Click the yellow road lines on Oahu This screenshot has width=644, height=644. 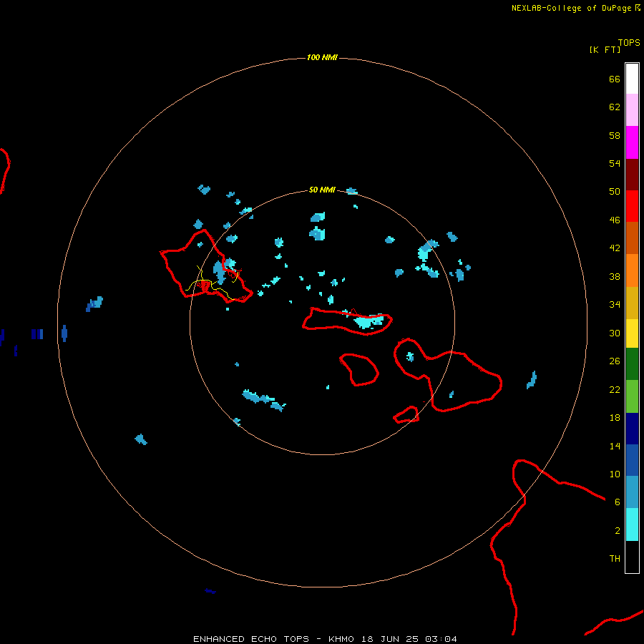click(x=212, y=283)
